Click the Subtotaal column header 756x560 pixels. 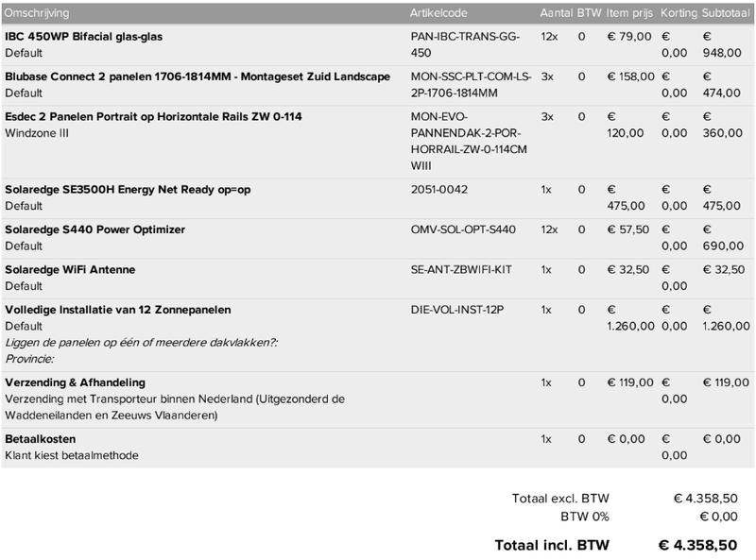(726, 13)
